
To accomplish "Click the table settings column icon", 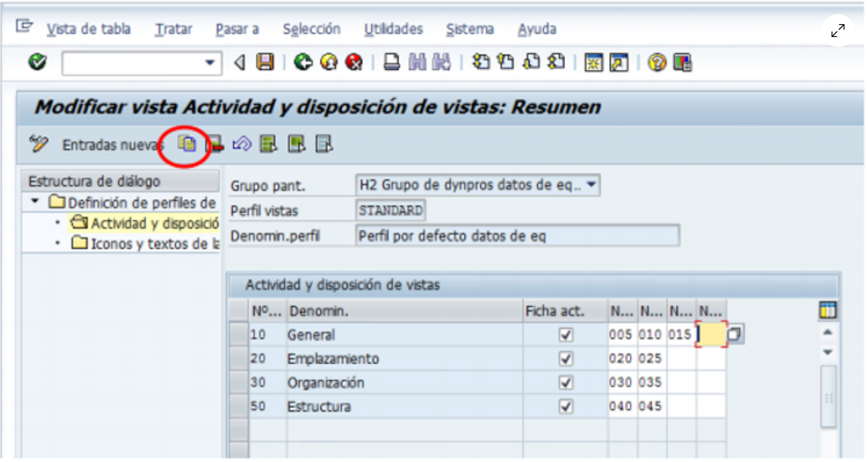I will tap(828, 310).
